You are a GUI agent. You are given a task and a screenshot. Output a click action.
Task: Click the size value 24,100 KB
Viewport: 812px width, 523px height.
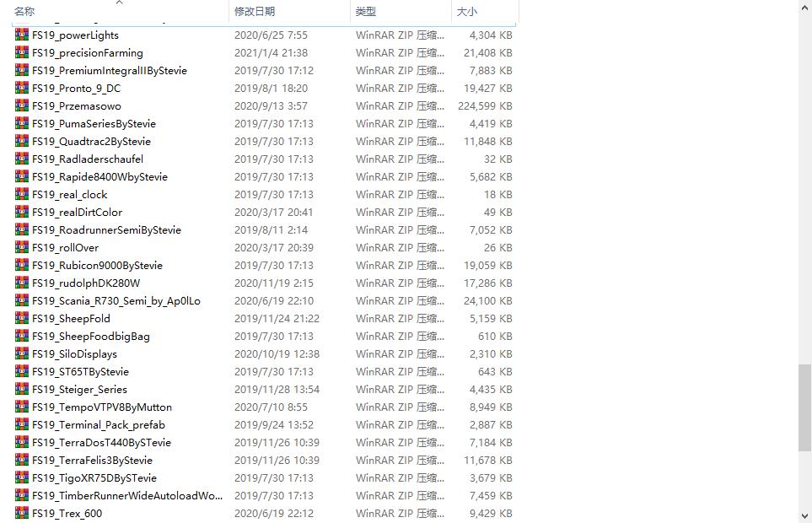[x=488, y=300]
